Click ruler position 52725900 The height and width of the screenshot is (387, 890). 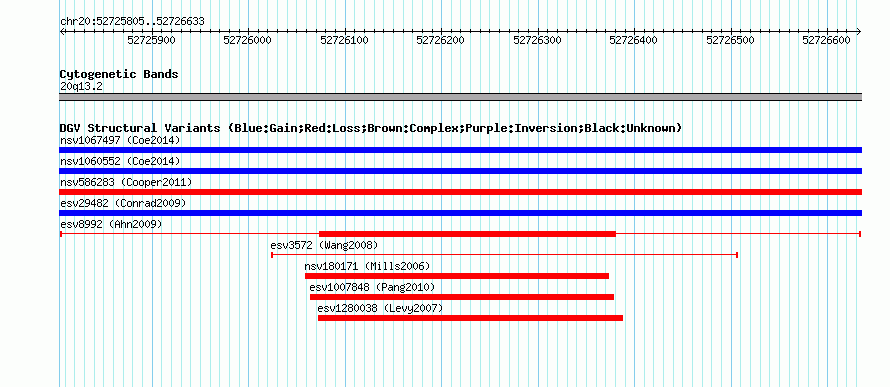tap(152, 40)
